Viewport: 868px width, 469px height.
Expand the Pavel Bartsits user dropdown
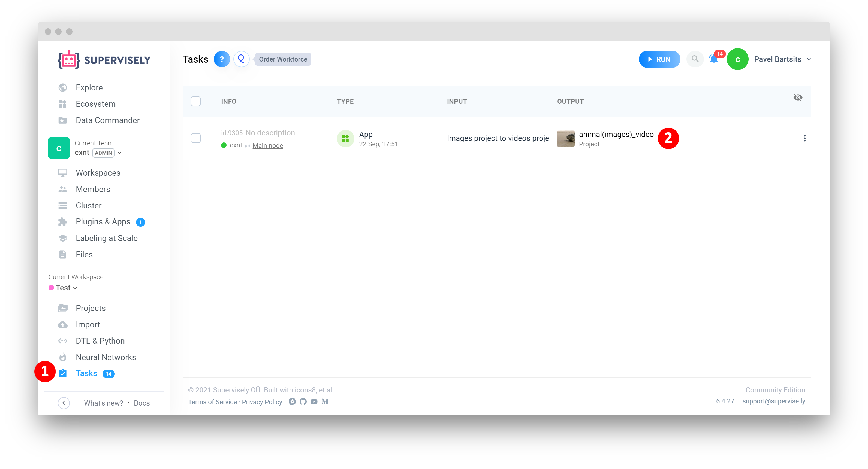click(x=808, y=59)
